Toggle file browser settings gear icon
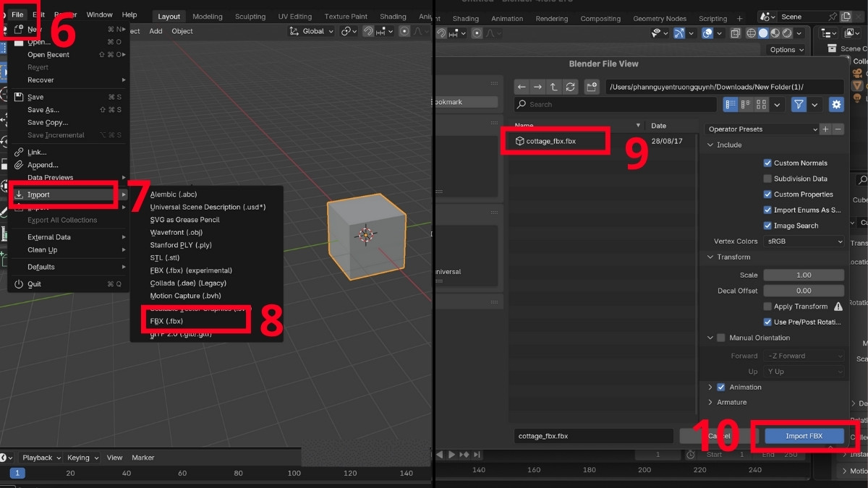This screenshot has height=488, width=868. (x=836, y=105)
